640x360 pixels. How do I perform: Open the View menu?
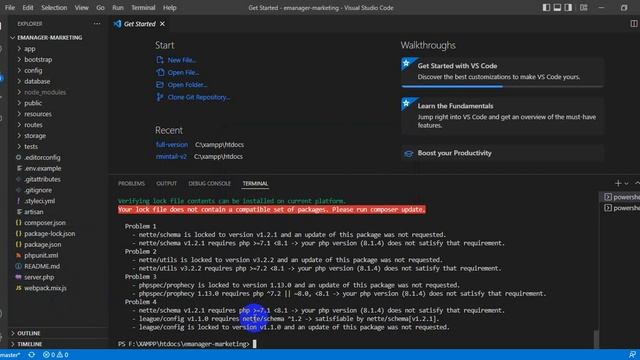(x=81, y=8)
